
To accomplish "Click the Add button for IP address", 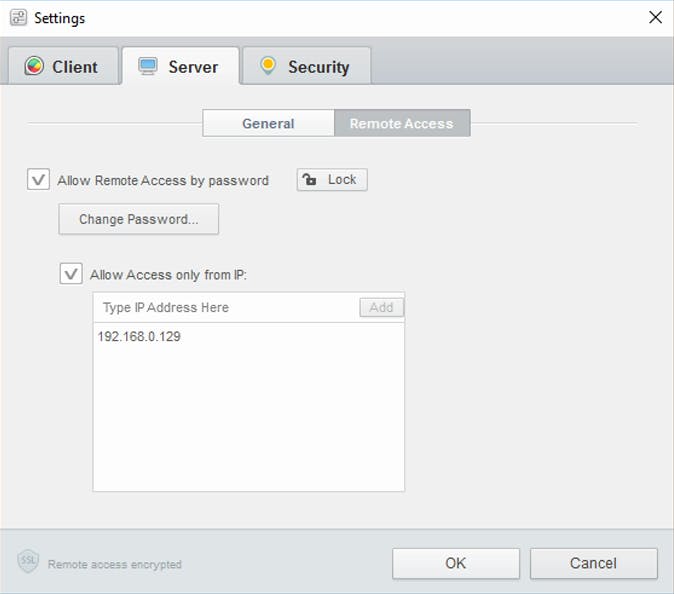I will [x=381, y=307].
